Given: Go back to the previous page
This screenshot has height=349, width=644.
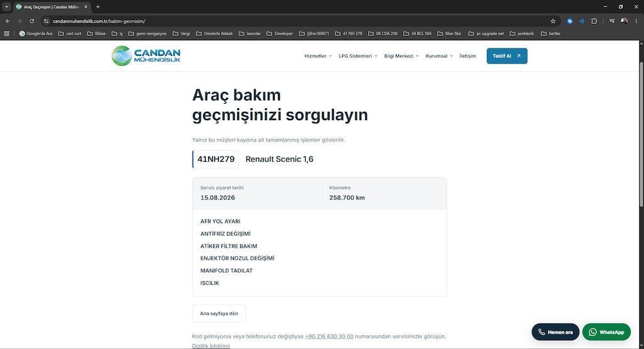Looking at the screenshot, I should 8,21.
